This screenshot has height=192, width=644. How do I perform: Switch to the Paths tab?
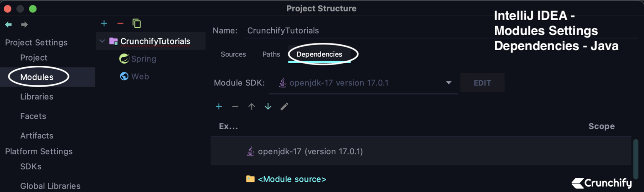tap(271, 54)
